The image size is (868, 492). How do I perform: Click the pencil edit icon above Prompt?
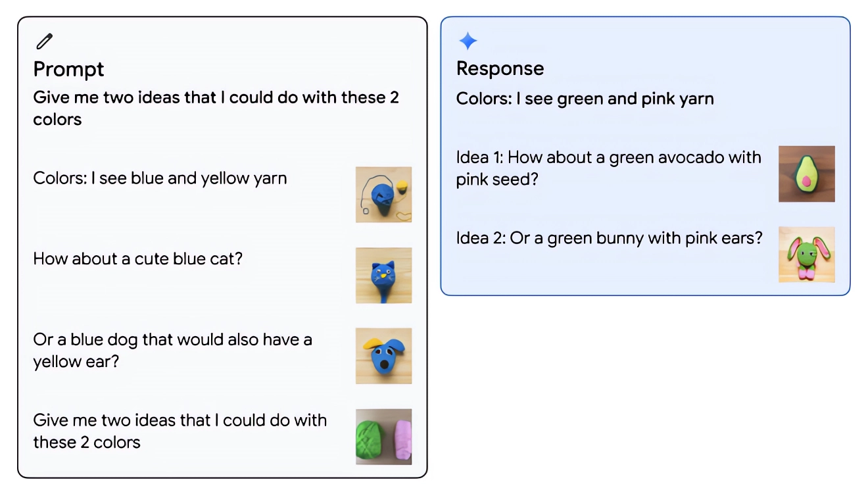coord(44,41)
